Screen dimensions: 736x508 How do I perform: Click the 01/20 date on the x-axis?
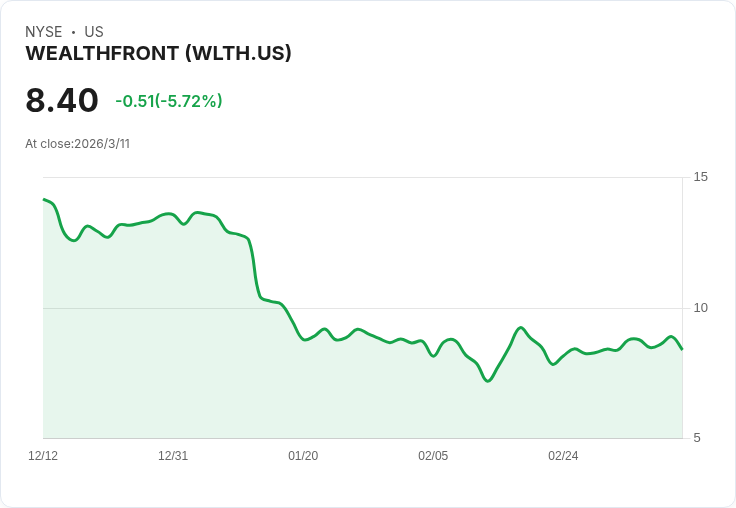click(303, 456)
